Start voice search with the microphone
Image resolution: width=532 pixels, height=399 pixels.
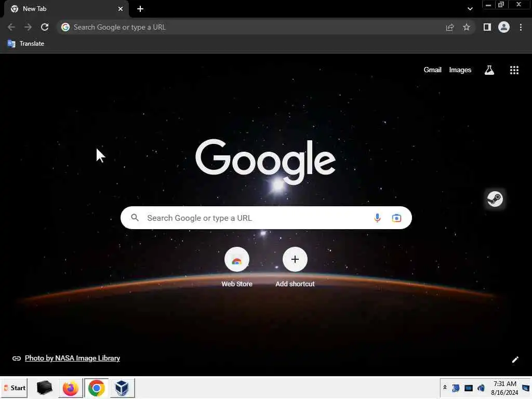pos(377,218)
